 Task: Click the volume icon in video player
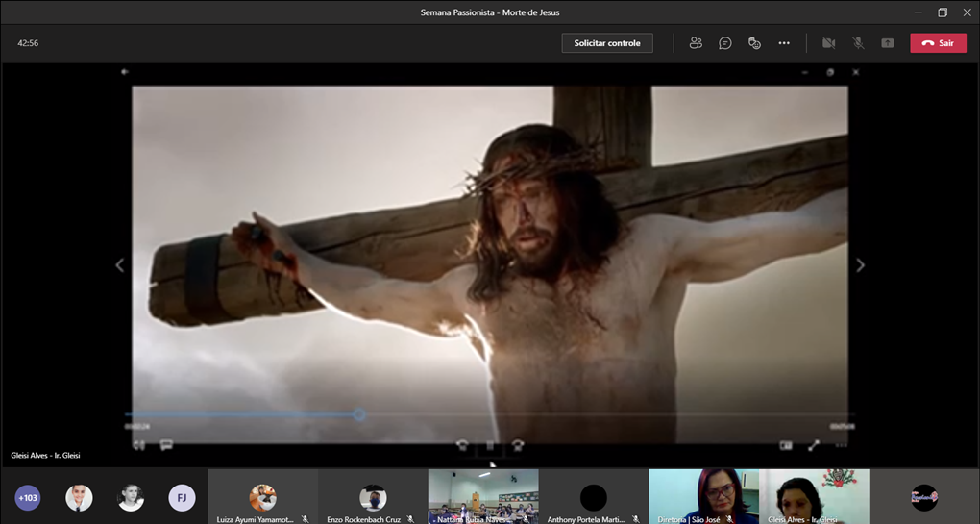[138, 445]
